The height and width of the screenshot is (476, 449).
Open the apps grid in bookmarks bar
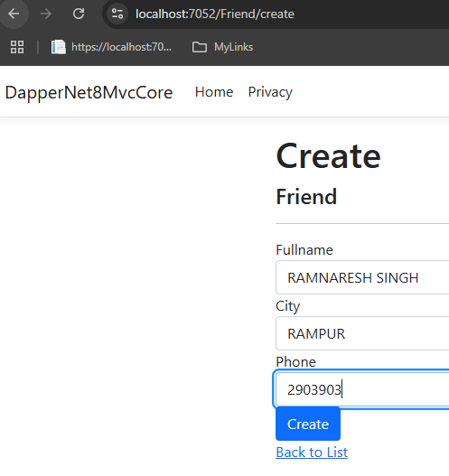[x=17, y=47]
